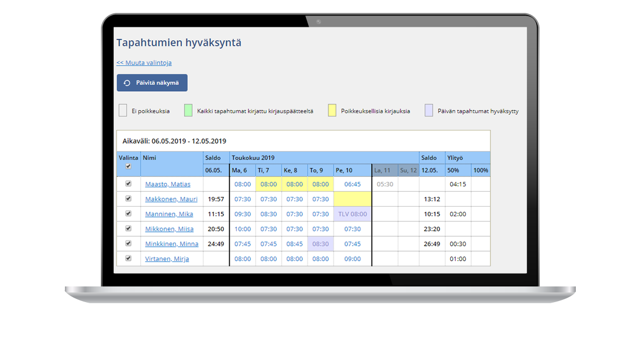Click Makkonen Mauri starting balance 19:57
The image size is (644, 337).
click(x=216, y=199)
